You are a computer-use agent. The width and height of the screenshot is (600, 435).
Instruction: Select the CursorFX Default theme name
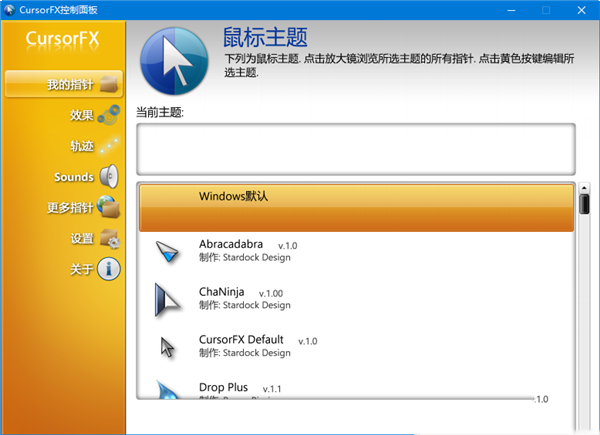(x=241, y=340)
